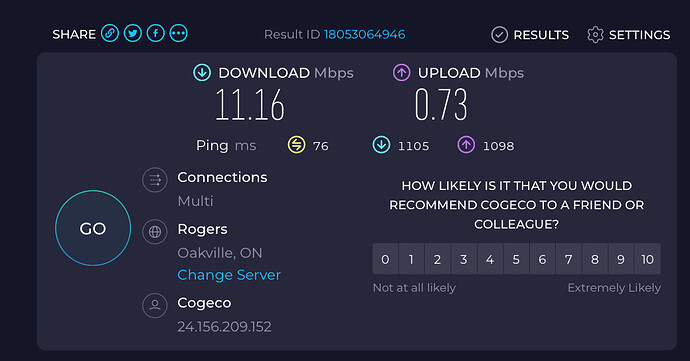The width and height of the screenshot is (690, 361).
Task: Click the Cogeco user profile icon
Action: pyautogui.click(x=155, y=305)
